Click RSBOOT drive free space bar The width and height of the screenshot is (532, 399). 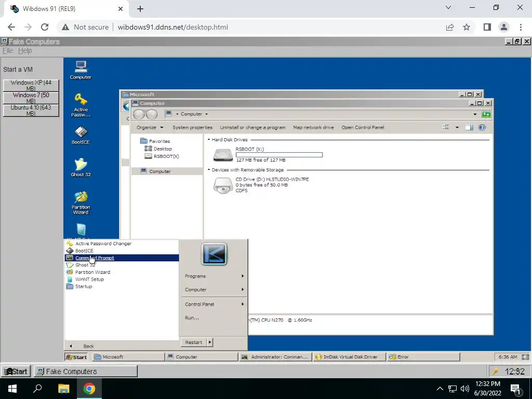(279, 155)
